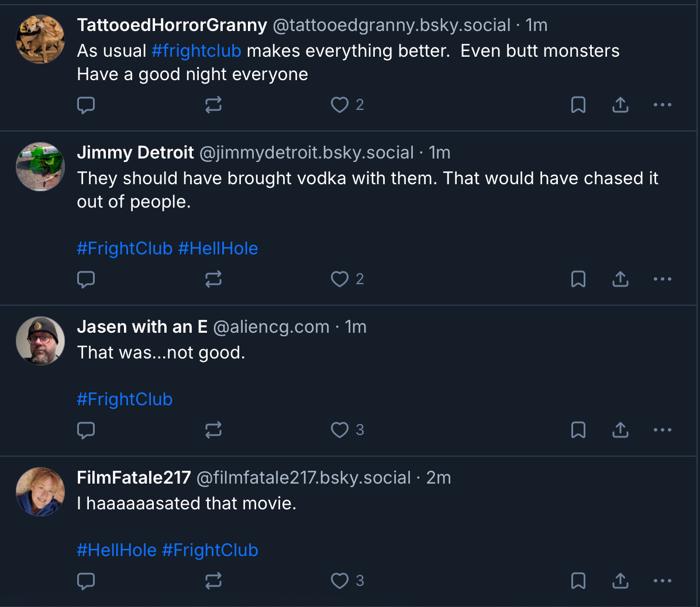Open @aliencg.com handle link
The width and height of the screenshot is (700, 607).
click(271, 327)
